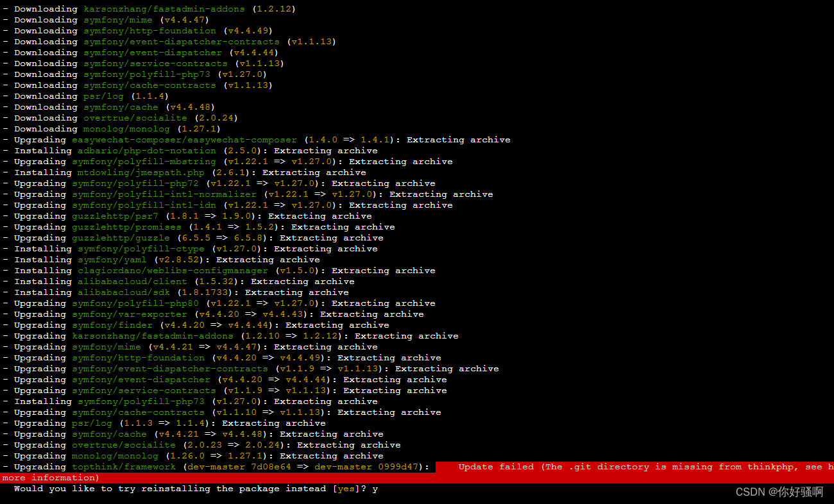This screenshot has height=504, width=834.
Task: Click guzzlehttp/guzzle (6.5.5 => 6.5.8) line
Action: click(193, 238)
